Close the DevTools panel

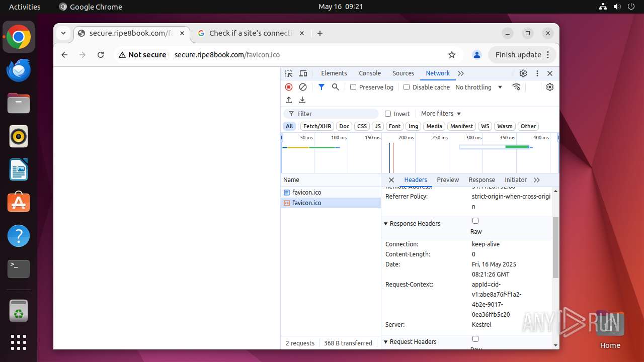point(550,73)
